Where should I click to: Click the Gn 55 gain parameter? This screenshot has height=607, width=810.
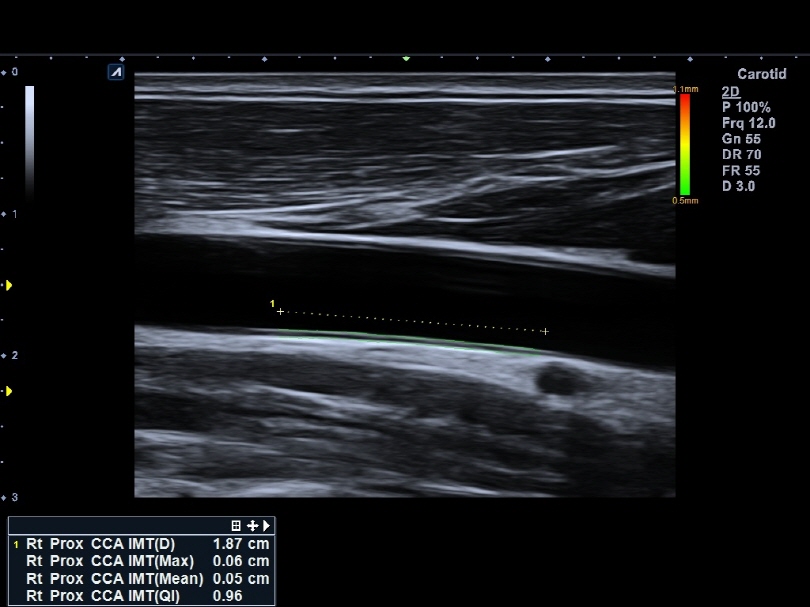tap(741, 139)
